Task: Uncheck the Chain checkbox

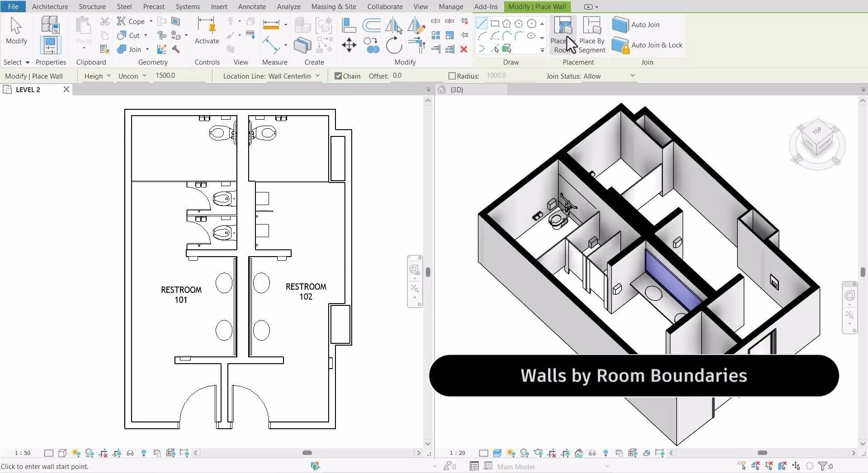Action: pyautogui.click(x=338, y=76)
